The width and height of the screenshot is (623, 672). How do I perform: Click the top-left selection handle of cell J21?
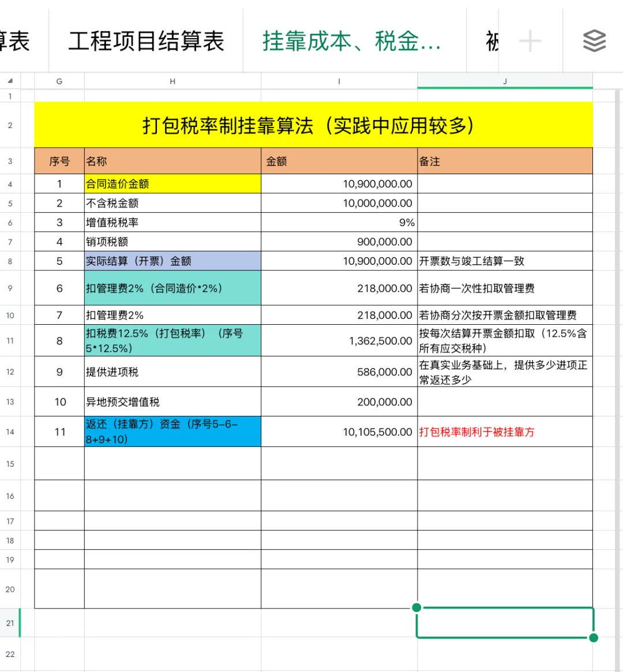416,607
